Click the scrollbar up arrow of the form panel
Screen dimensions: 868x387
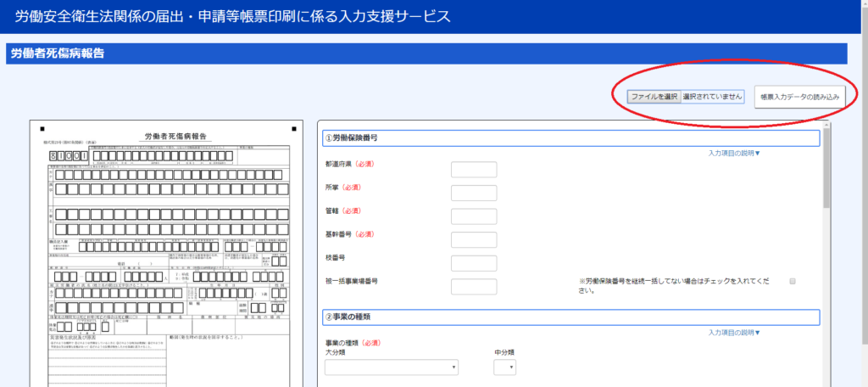pyautogui.click(x=826, y=126)
